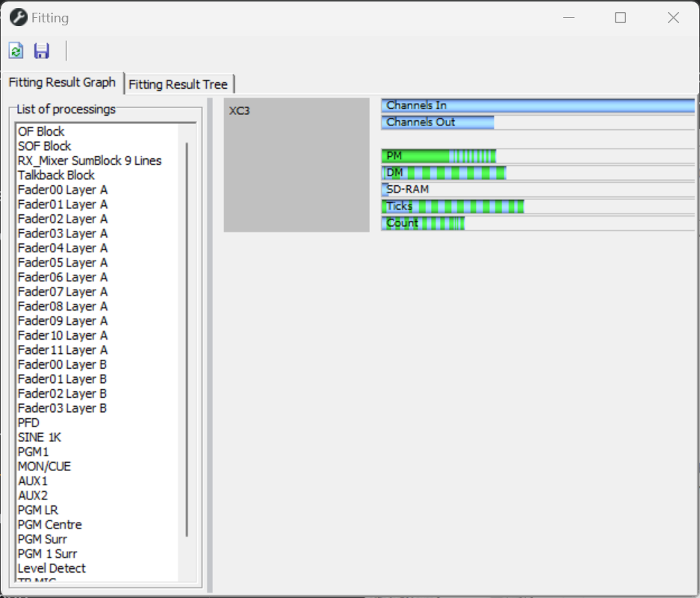Select the Fitting Result Graph tab
The height and width of the screenshot is (598, 700).
62,83
